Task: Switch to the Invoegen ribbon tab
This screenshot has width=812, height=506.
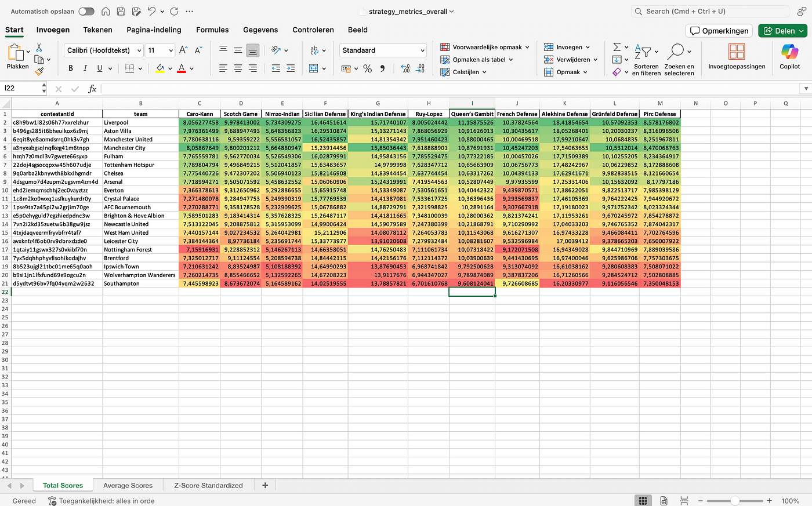Action: coord(53,30)
